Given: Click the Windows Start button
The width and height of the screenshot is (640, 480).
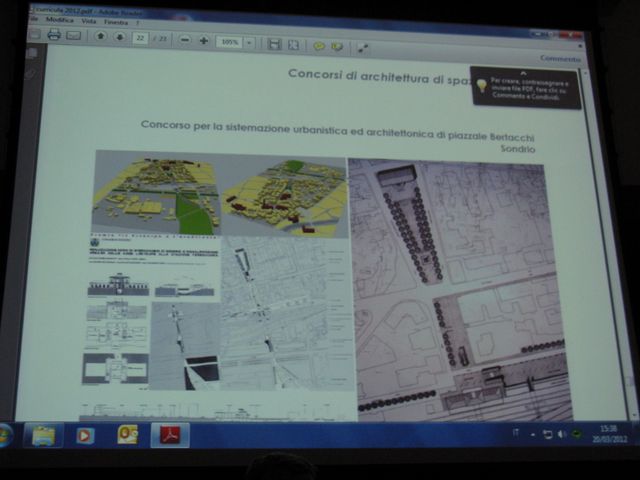Looking at the screenshot, I should tap(5, 435).
